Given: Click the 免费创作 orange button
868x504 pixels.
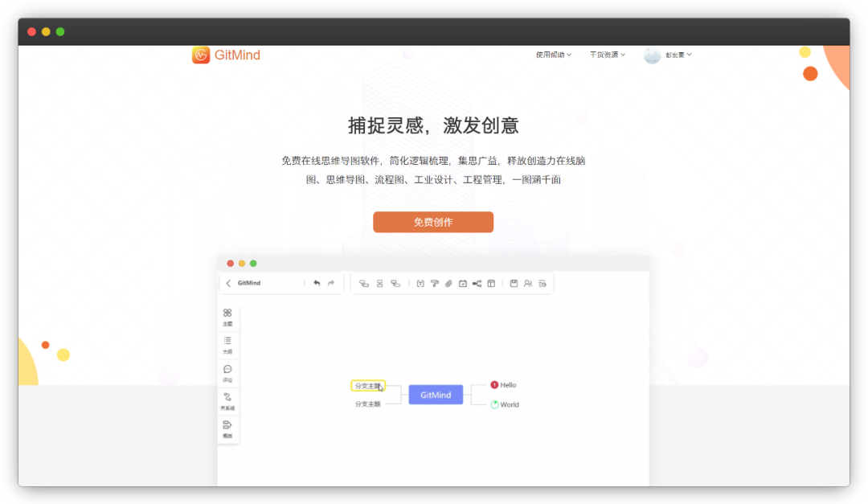Looking at the screenshot, I should pos(433,222).
